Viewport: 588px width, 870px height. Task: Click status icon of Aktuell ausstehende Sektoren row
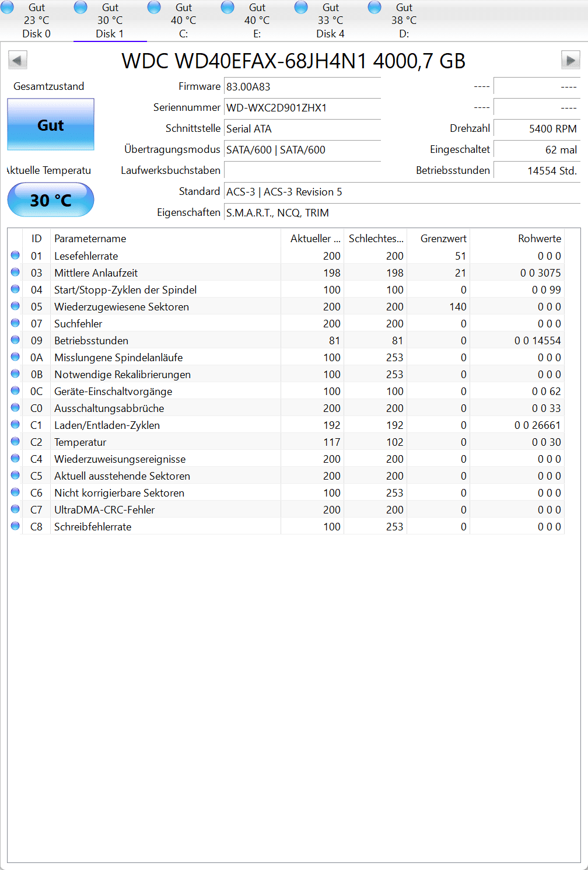click(15, 475)
